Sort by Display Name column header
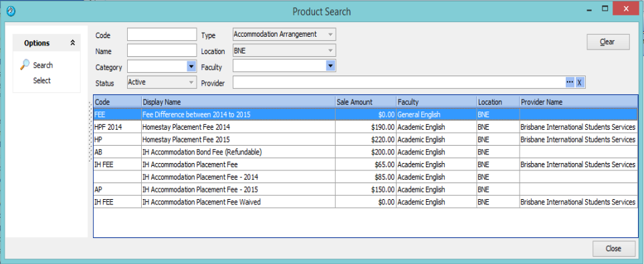The width and height of the screenshot is (644, 264). click(x=238, y=102)
